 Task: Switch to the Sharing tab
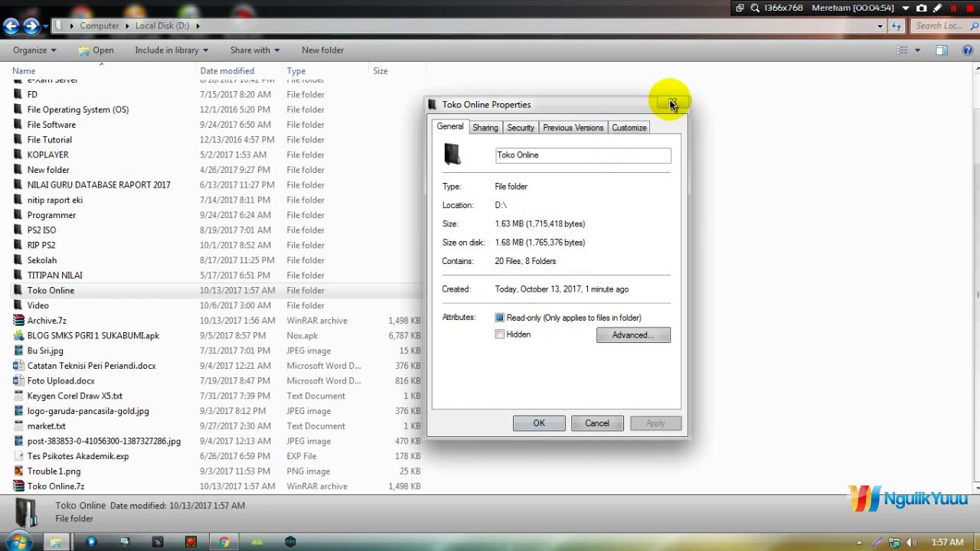pyautogui.click(x=485, y=128)
